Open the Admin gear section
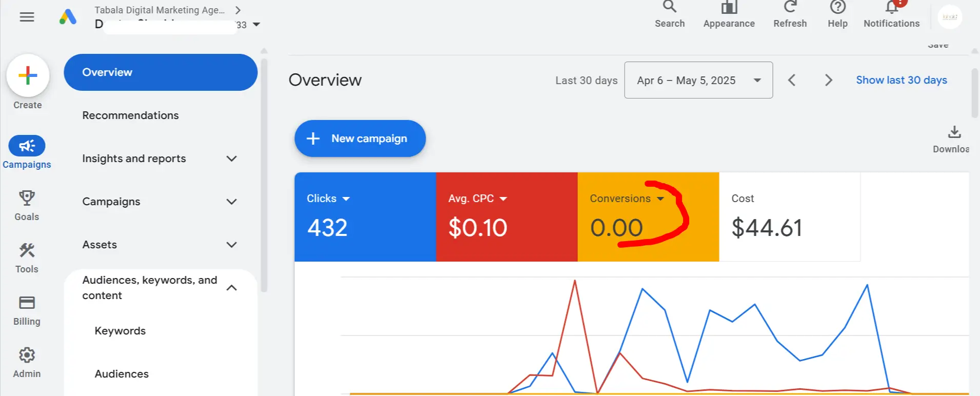Screen dimensions: 980x396 point(27,363)
